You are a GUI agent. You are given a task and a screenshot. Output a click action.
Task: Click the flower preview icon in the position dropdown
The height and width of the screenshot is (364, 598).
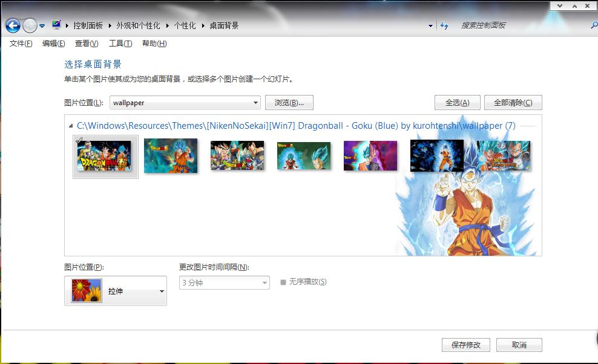(87, 290)
